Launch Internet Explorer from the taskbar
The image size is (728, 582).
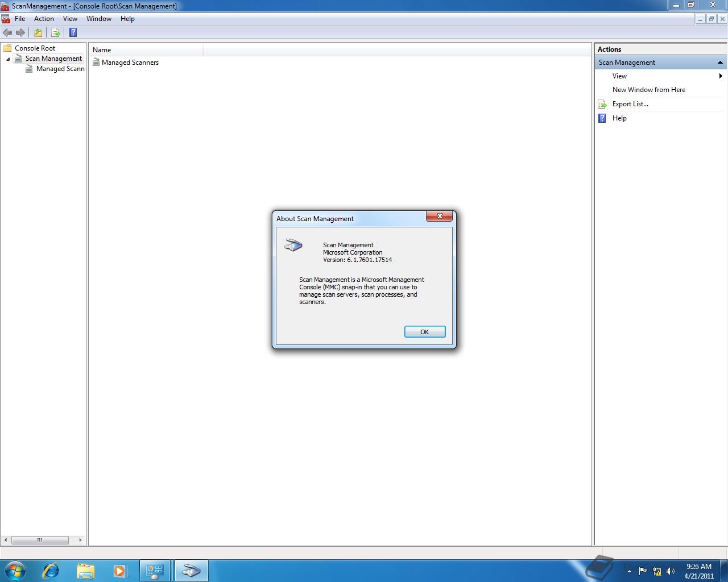click(x=51, y=570)
